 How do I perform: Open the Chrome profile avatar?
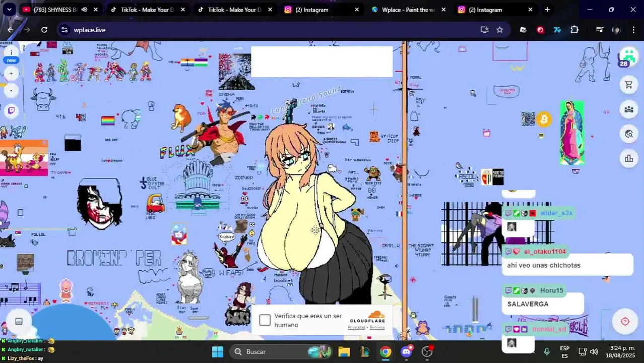pos(616,30)
